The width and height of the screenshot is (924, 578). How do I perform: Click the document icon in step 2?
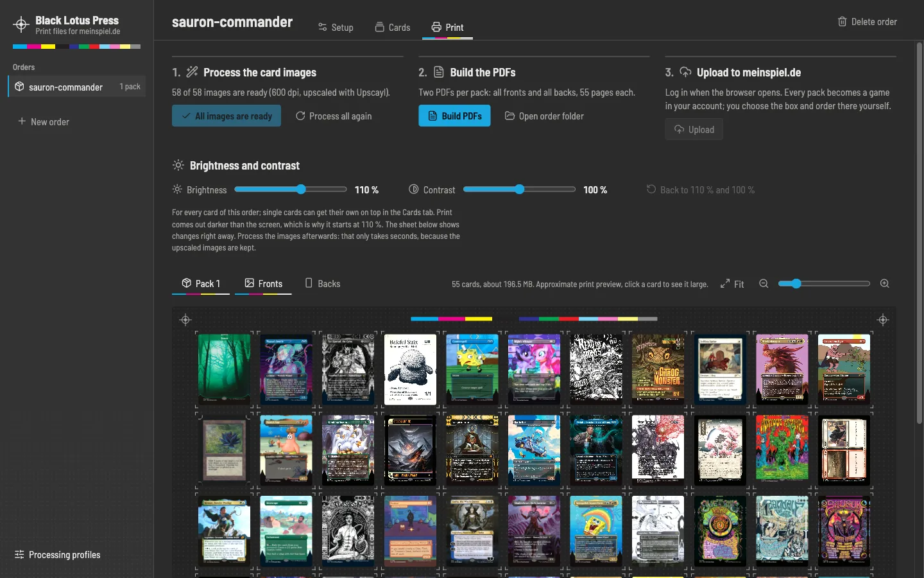click(x=439, y=72)
